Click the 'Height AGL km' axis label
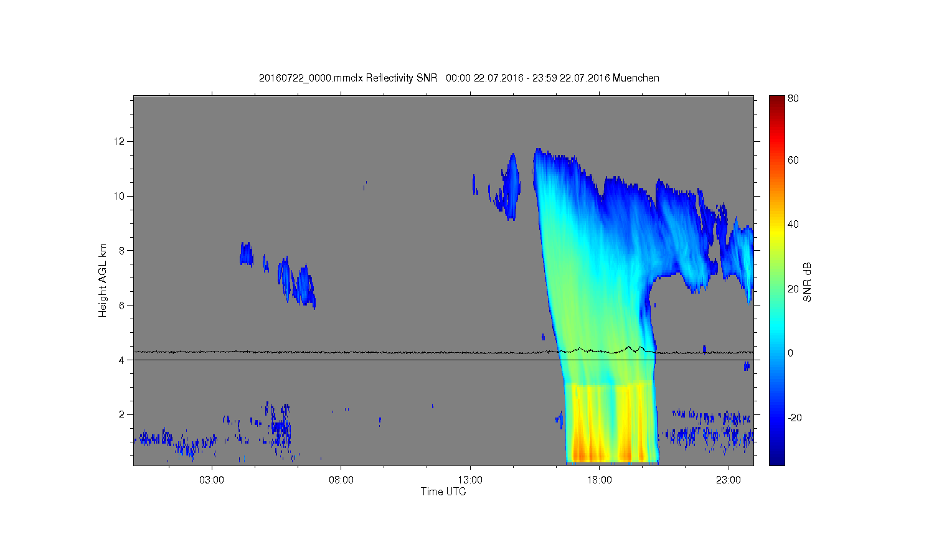The width and height of the screenshot is (934, 560). tap(103, 280)
